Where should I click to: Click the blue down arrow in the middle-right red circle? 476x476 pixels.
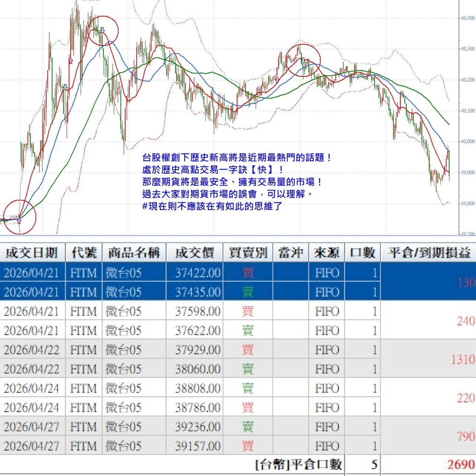303,60
